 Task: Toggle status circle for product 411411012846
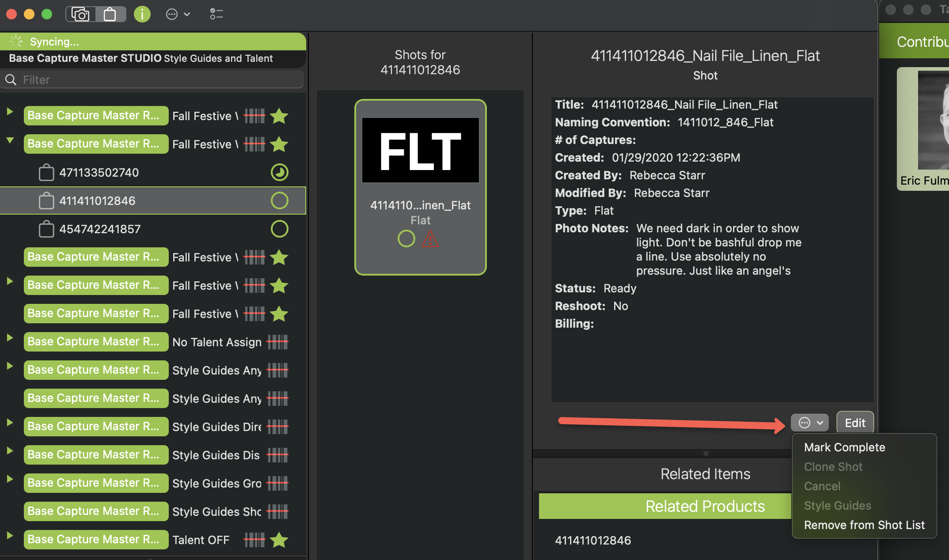pos(279,201)
